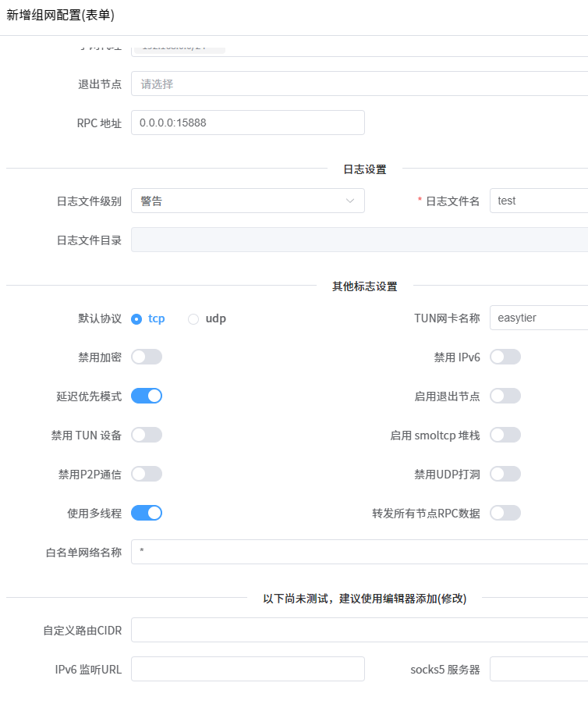Open the 日志文件级别 dropdown showing 警告
588x704 pixels.
[247, 201]
